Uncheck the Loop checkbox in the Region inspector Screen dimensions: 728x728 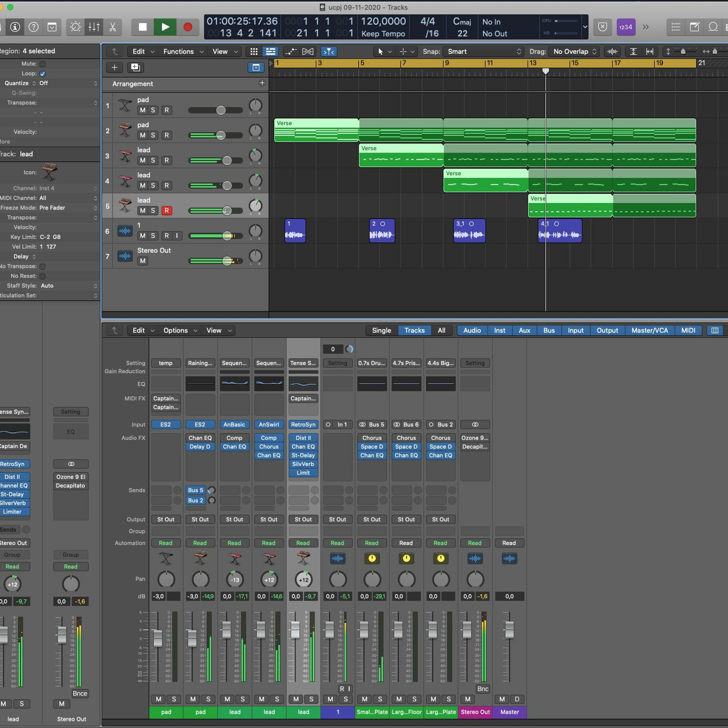(42, 74)
